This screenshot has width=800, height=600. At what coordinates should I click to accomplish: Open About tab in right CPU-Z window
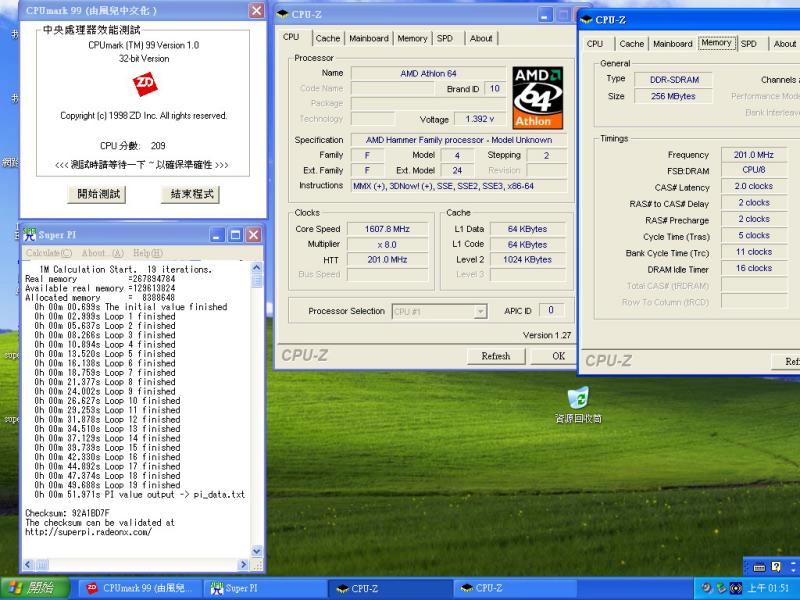[x=785, y=44]
